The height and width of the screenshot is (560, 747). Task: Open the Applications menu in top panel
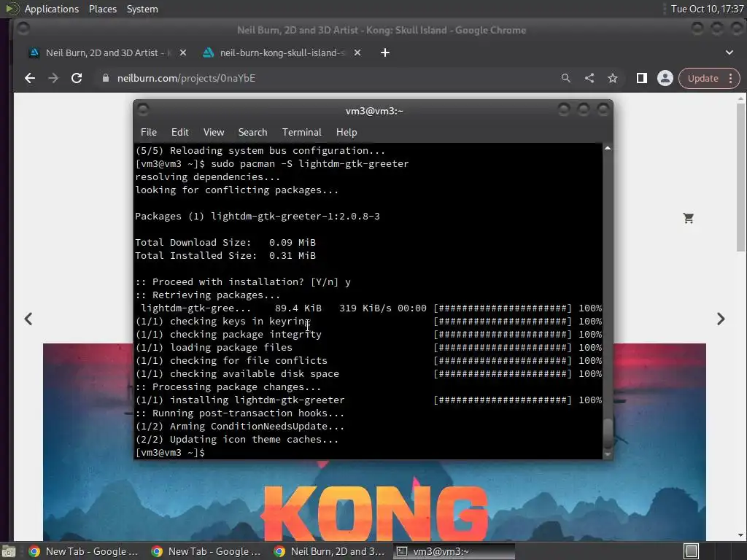click(52, 9)
